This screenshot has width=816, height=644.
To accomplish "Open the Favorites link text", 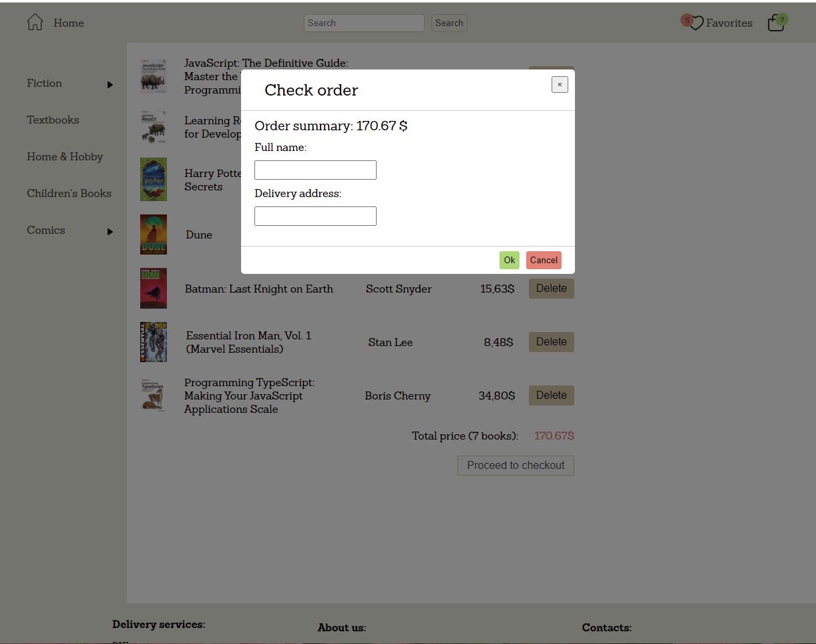I will click(x=729, y=23).
